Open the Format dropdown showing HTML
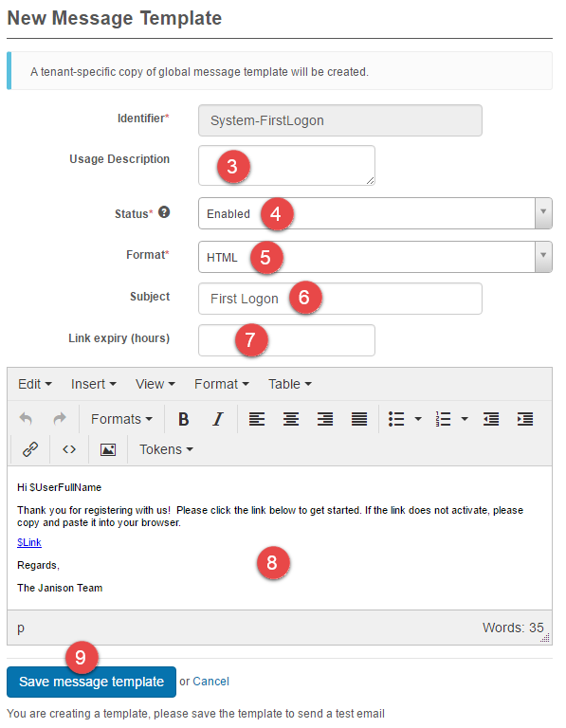The image size is (566, 728). click(375, 257)
